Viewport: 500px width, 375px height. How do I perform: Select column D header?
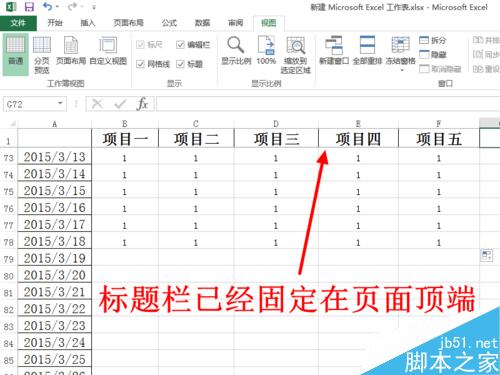[276, 124]
